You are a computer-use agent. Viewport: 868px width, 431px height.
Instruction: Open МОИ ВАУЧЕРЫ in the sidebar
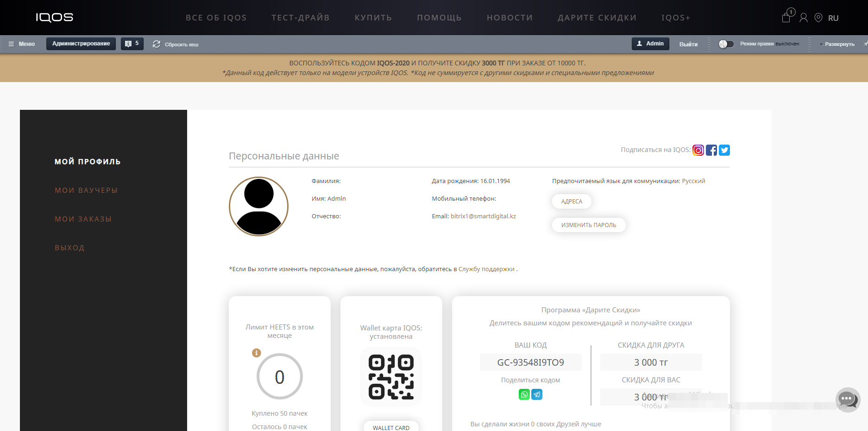click(x=86, y=190)
